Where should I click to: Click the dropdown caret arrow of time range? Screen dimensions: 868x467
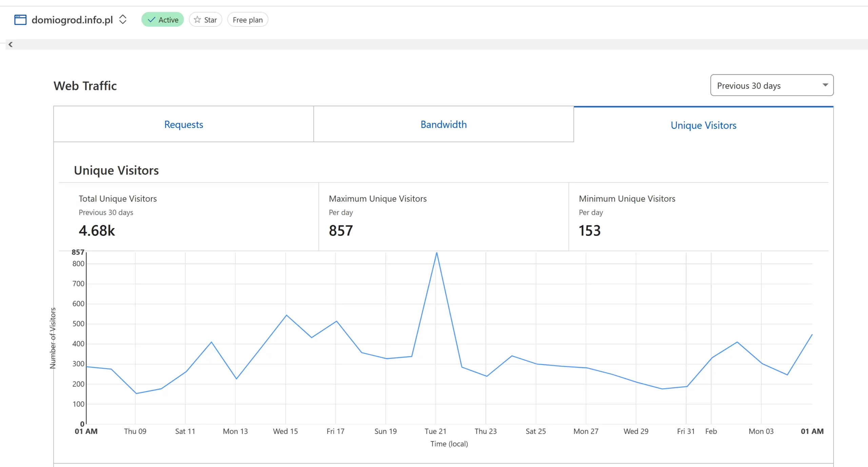click(x=825, y=85)
